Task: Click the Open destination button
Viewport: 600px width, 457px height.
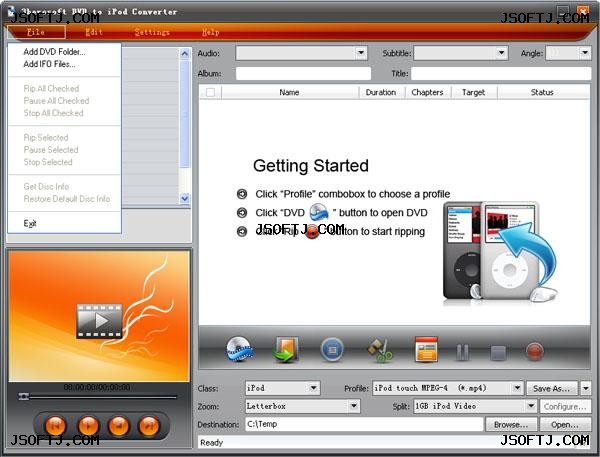Action: click(x=565, y=424)
